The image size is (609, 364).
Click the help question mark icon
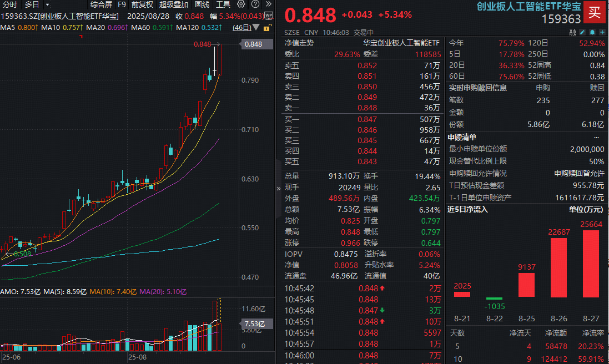click(x=254, y=4)
